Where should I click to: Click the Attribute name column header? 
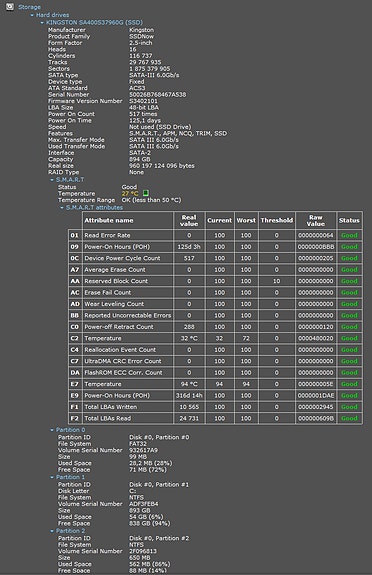(x=127, y=220)
